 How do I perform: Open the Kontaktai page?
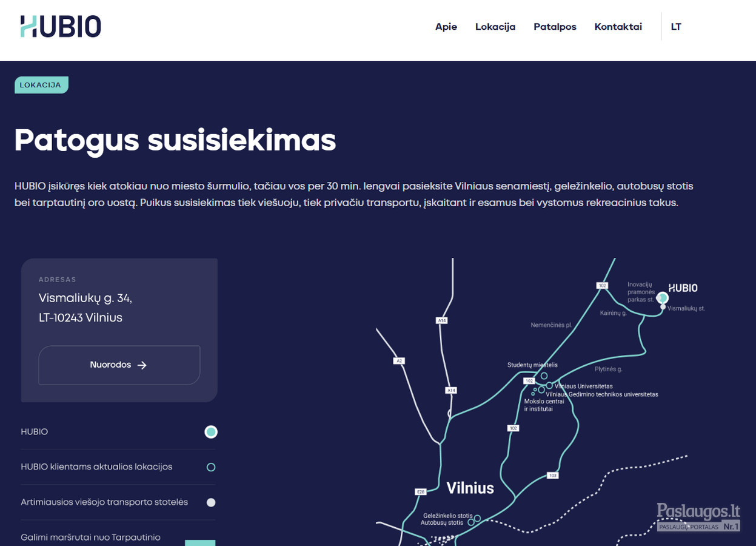pos(618,27)
